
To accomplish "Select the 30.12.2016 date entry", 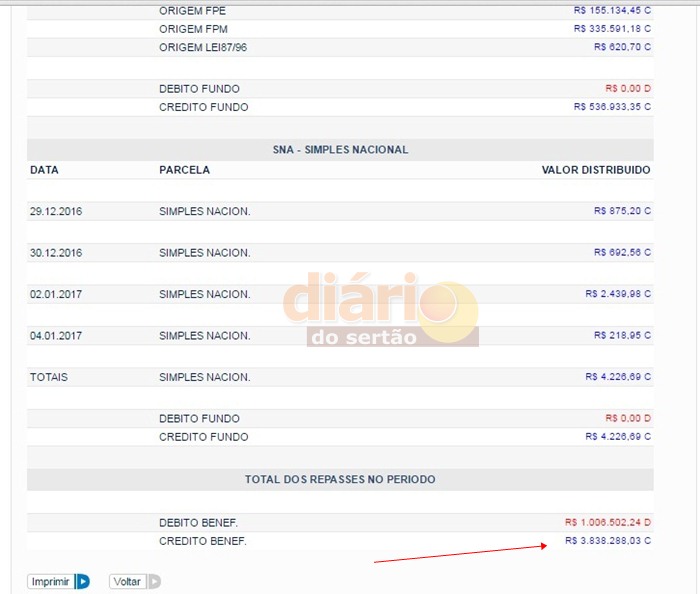I will (56, 253).
